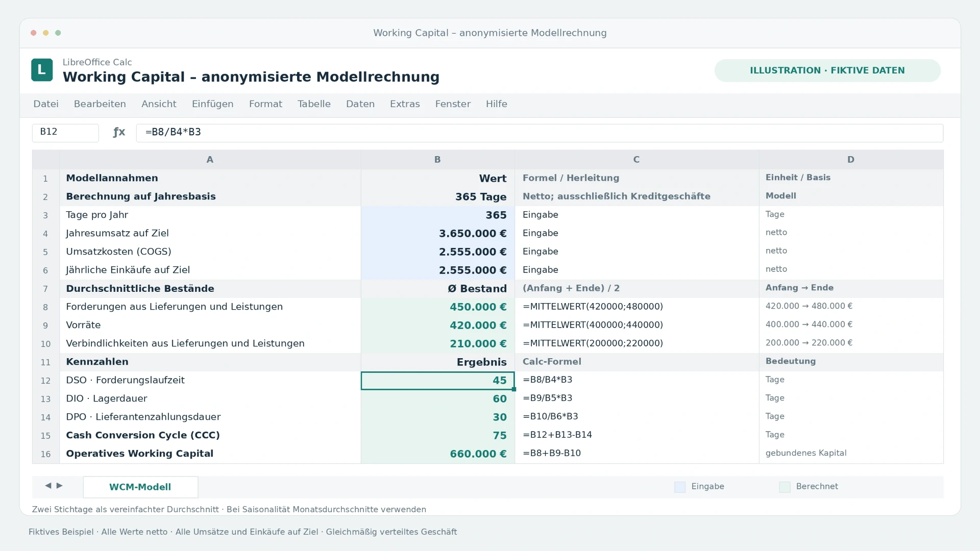This screenshot has width=980, height=551.
Task: Click the fx function wizard icon
Action: (119, 132)
